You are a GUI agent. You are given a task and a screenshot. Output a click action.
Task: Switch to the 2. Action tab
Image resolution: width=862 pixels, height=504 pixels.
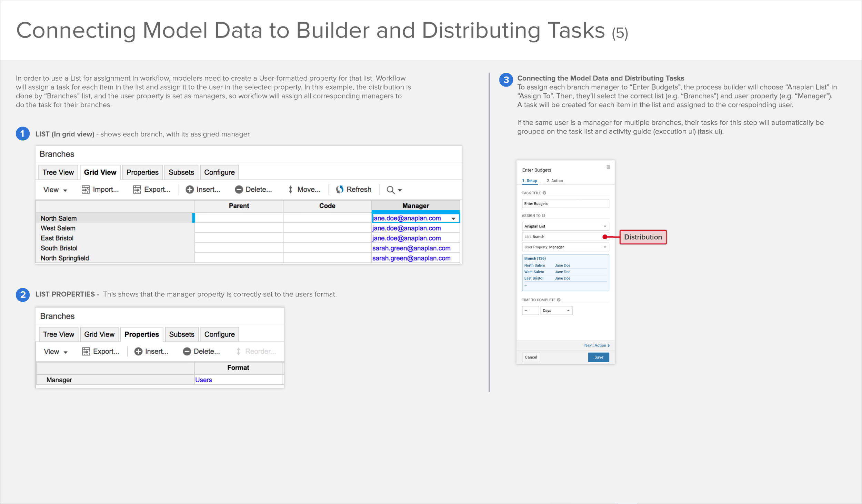point(554,181)
